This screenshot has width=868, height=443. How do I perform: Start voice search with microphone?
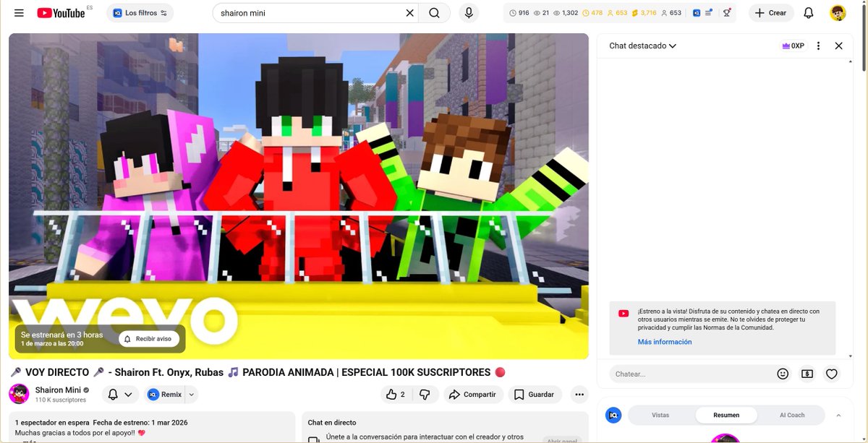[469, 13]
